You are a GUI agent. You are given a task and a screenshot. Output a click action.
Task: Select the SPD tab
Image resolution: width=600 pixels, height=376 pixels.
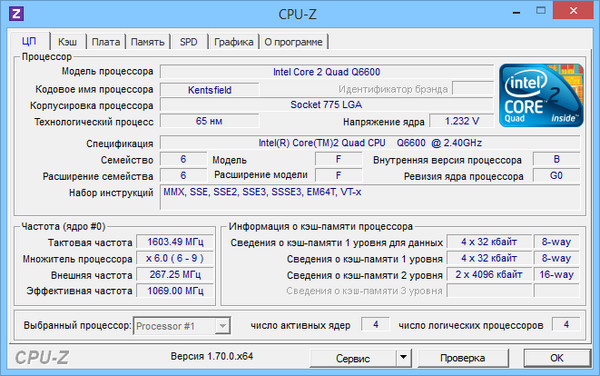click(189, 42)
